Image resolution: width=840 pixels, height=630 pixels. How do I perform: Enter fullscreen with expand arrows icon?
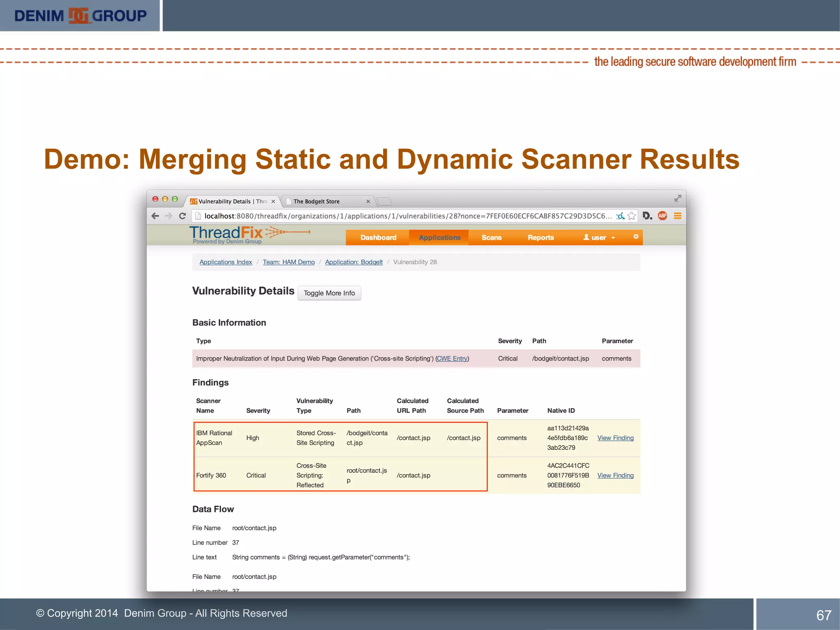[678, 199]
